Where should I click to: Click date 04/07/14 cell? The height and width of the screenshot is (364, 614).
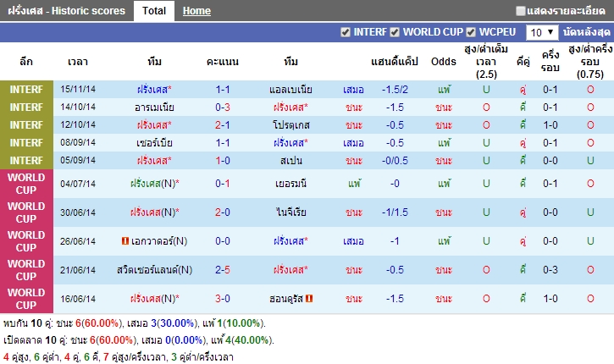coord(78,184)
